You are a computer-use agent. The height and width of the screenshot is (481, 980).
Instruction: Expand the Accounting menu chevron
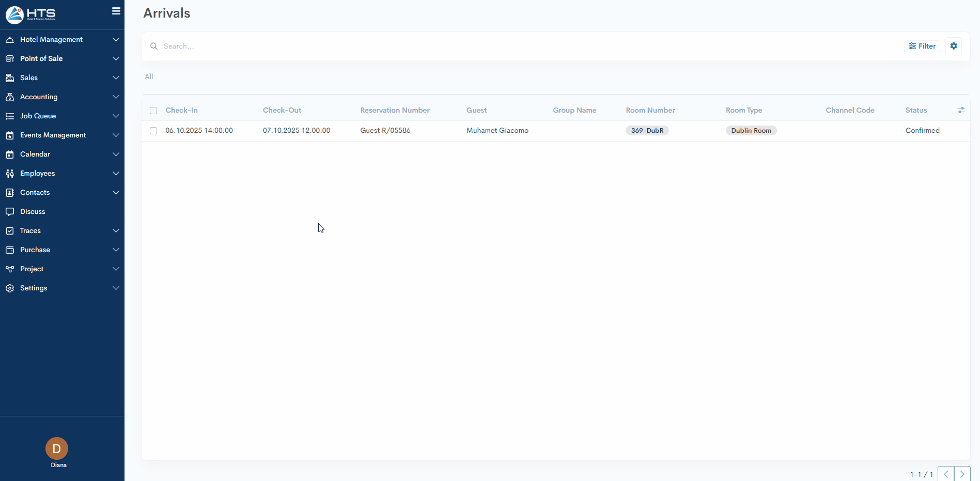point(116,97)
